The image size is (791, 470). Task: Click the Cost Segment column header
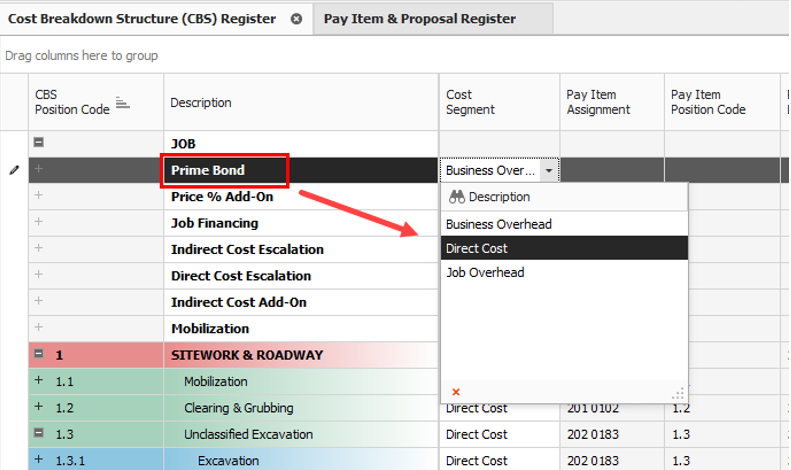pyautogui.click(x=499, y=102)
